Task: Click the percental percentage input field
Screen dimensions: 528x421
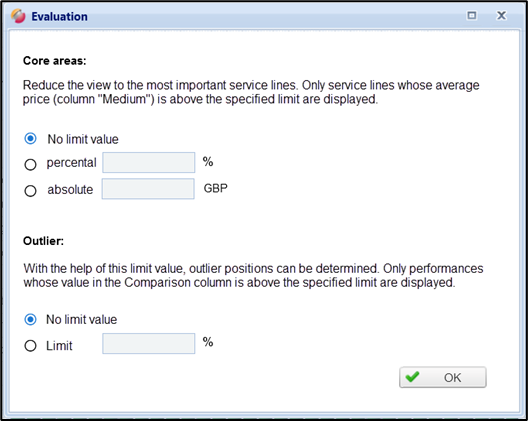Action: (x=148, y=162)
